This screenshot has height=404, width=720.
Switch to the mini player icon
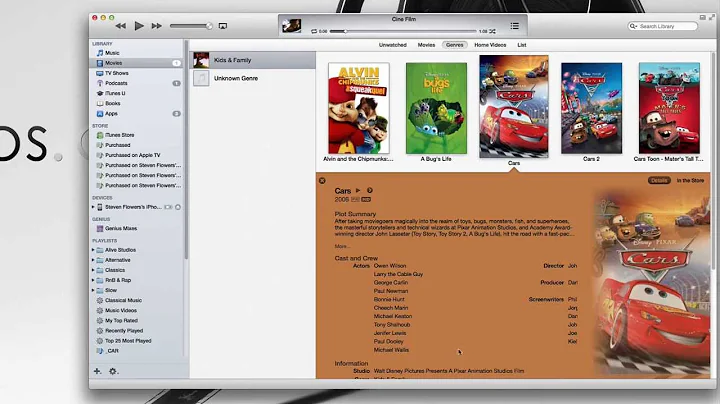pos(703,17)
